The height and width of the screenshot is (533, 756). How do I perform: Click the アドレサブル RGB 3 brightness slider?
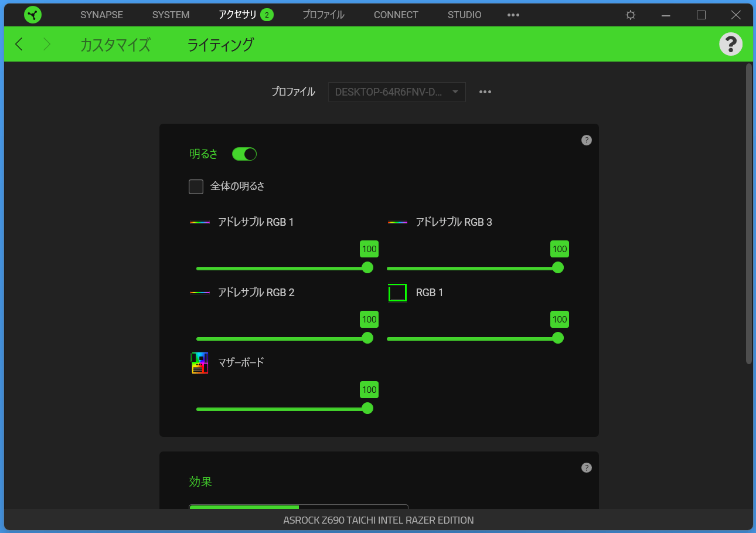[475, 268]
